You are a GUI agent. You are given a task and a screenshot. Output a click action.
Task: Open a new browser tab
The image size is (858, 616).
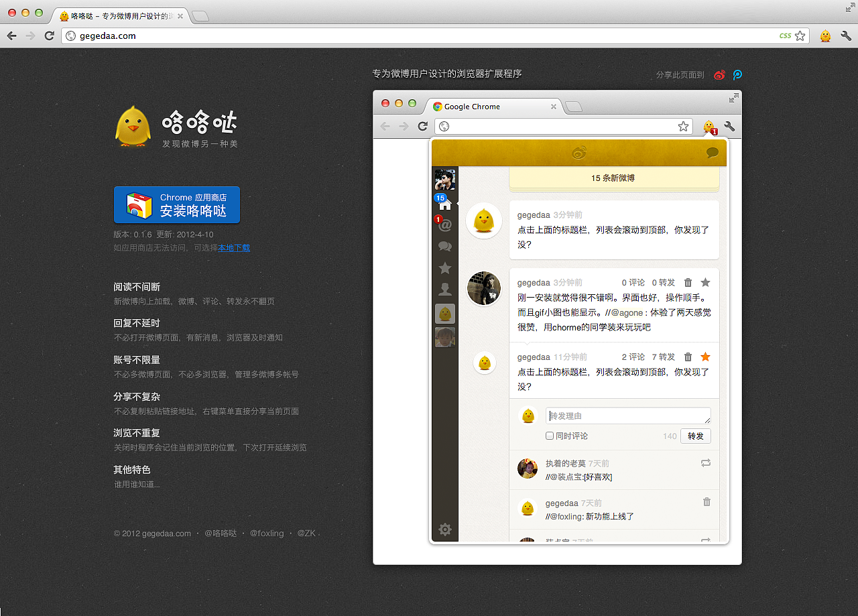(x=200, y=16)
